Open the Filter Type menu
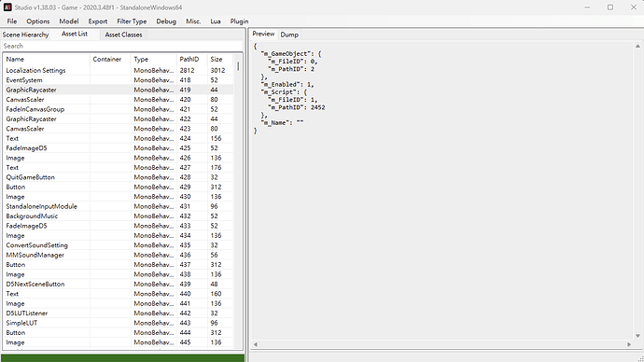Image resolution: width=644 pixels, height=362 pixels. [132, 21]
